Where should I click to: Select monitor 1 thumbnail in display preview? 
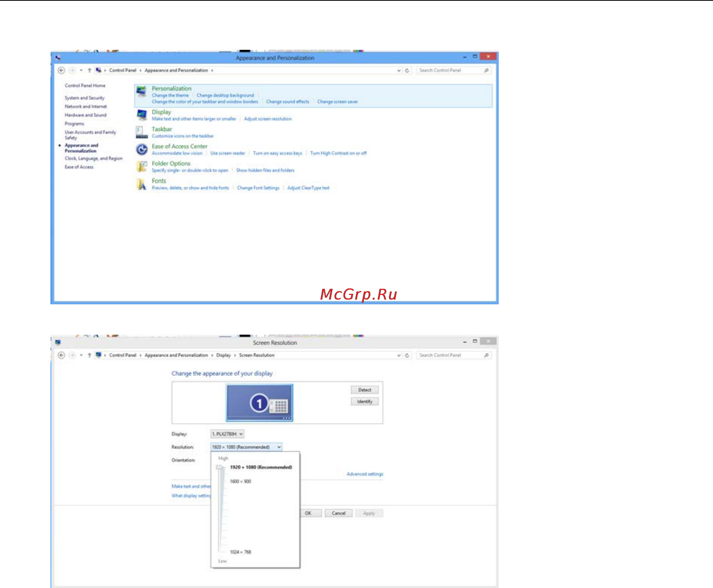(x=259, y=402)
